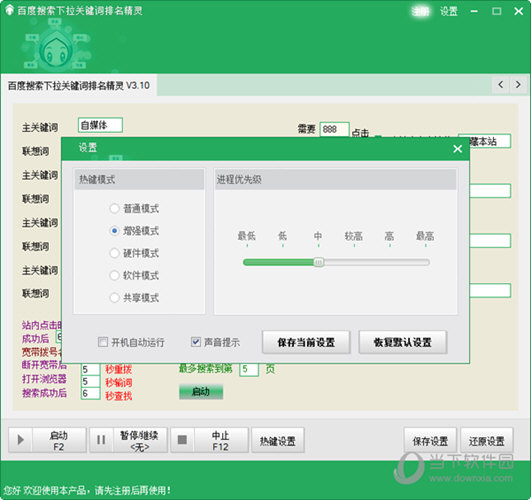Select 软件模式 radio button
Screen dimensions: 531x500
[114, 275]
